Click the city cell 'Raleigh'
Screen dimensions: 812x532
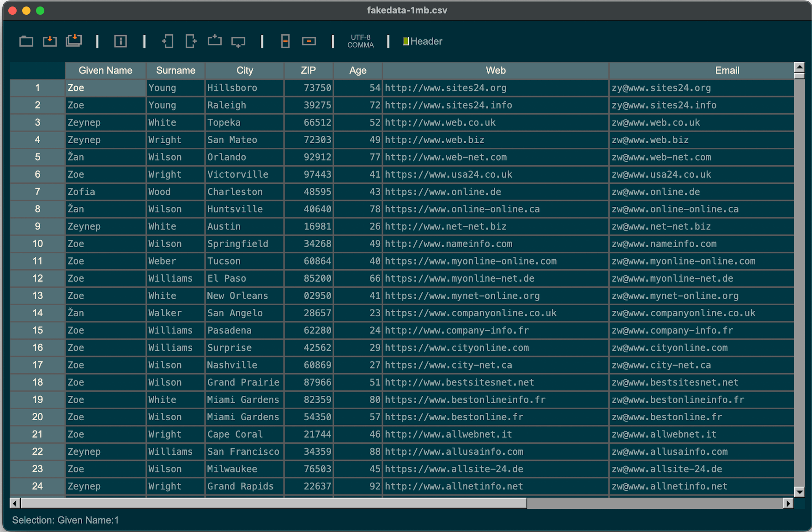coord(244,105)
